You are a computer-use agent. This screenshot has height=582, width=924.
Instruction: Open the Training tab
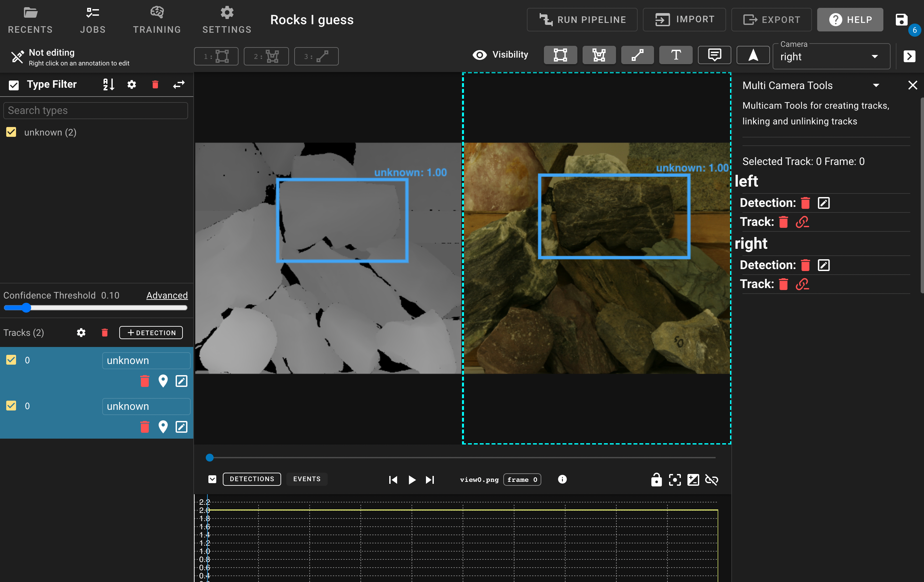157,20
